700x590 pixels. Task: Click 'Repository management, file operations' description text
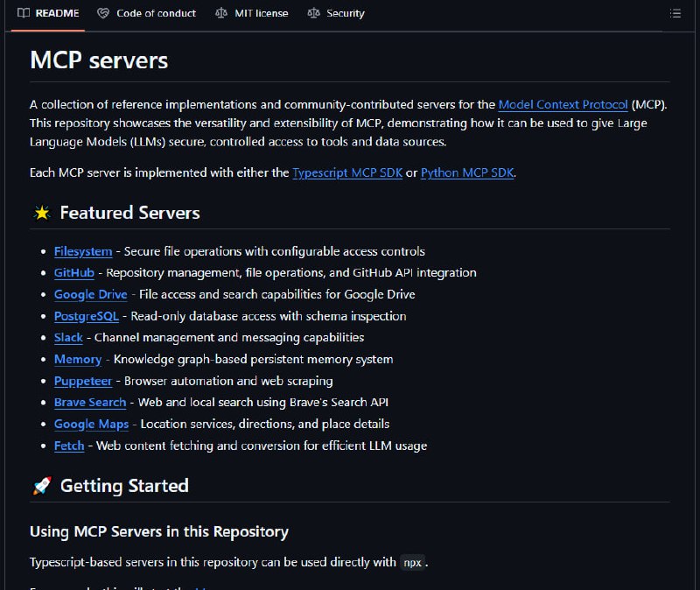(x=291, y=273)
